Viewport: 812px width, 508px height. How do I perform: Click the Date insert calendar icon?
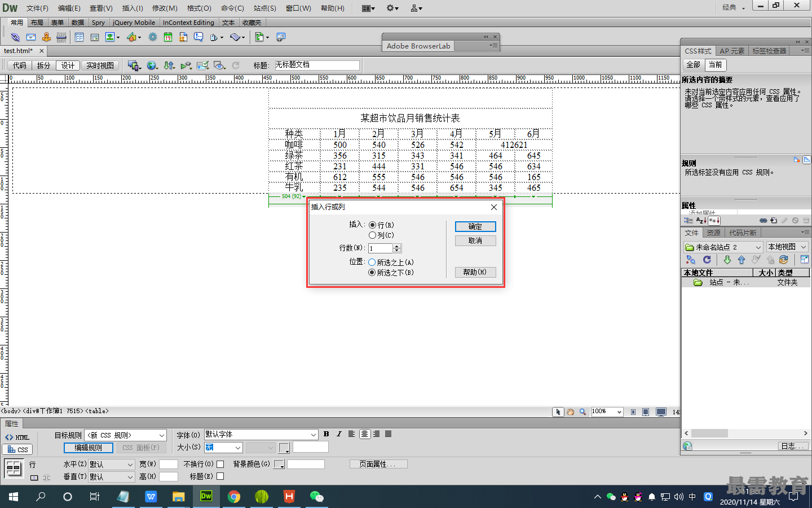click(168, 37)
